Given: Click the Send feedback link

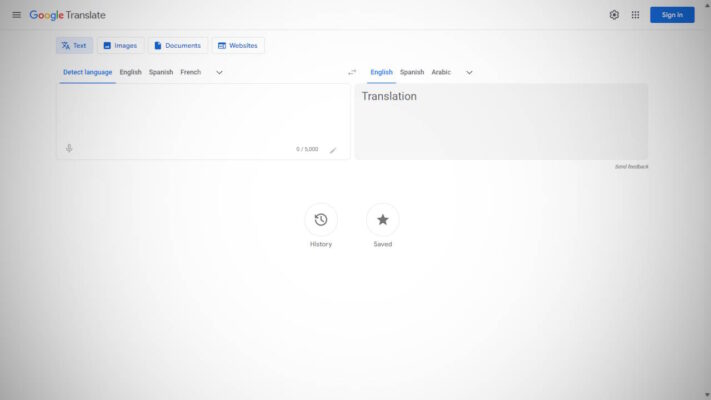Looking at the screenshot, I should click(631, 167).
